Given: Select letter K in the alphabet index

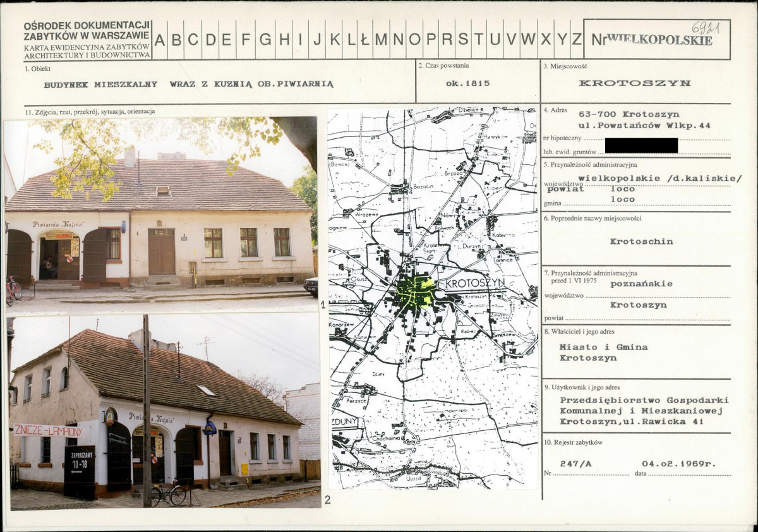Looking at the screenshot, I should click(335, 39).
